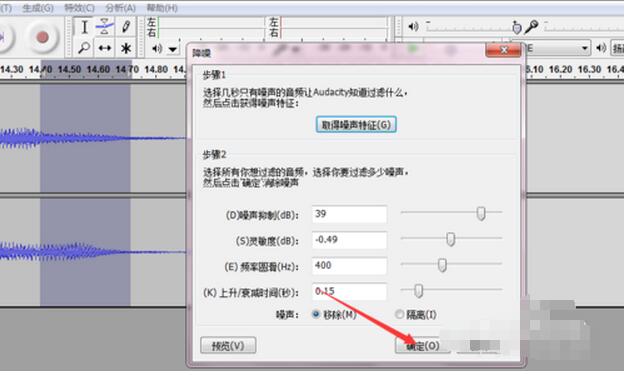Select the Draw pencil tool
627x375 pixels.
(126, 27)
